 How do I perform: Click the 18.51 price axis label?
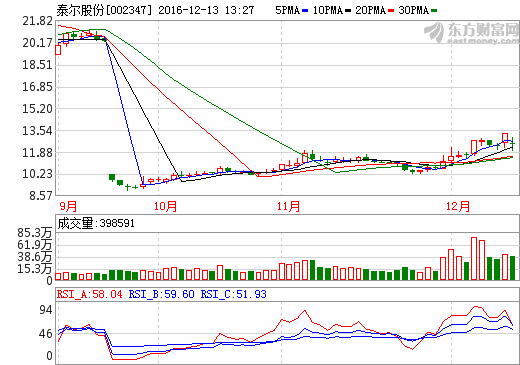point(38,65)
